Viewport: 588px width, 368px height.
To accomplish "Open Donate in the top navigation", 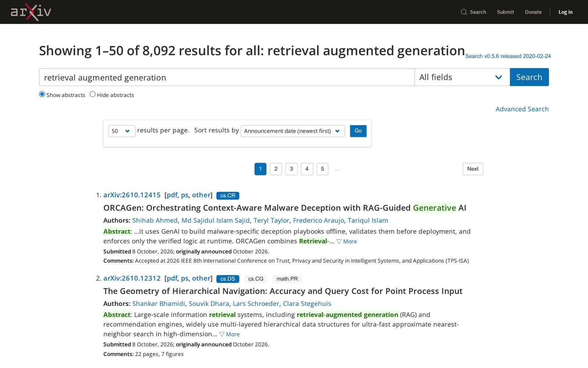I will click(533, 12).
